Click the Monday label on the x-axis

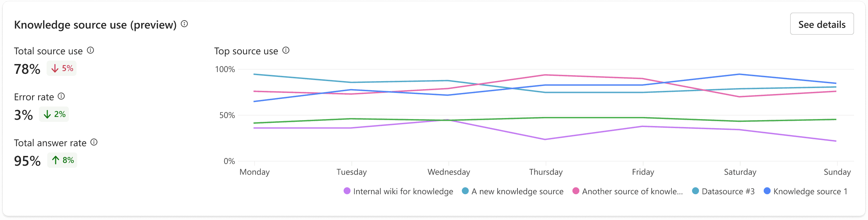(x=255, y=172)
